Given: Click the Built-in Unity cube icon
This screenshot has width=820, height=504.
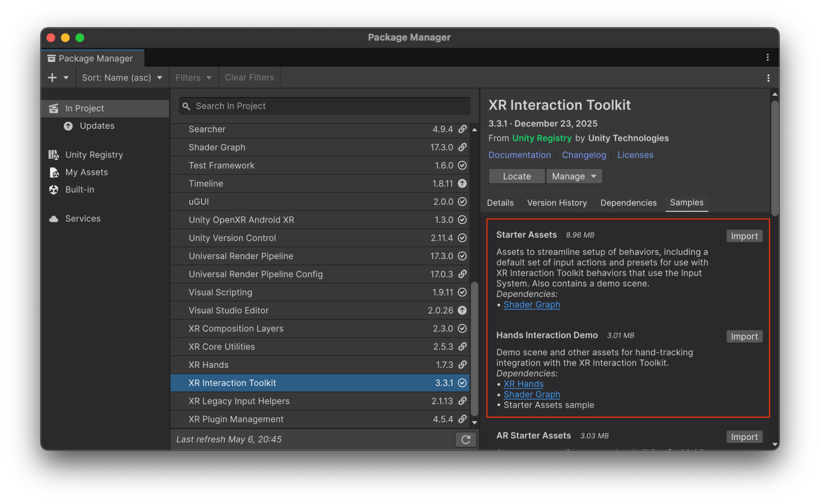Looking at the screenshot, I should coord(54,190).
